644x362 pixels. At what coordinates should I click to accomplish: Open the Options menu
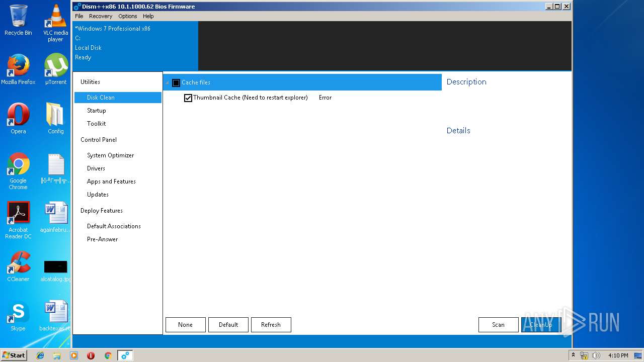(128, 16)
